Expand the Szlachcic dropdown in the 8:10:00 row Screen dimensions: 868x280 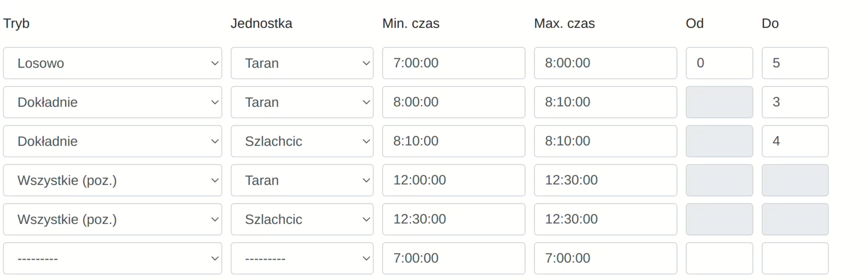302,141
